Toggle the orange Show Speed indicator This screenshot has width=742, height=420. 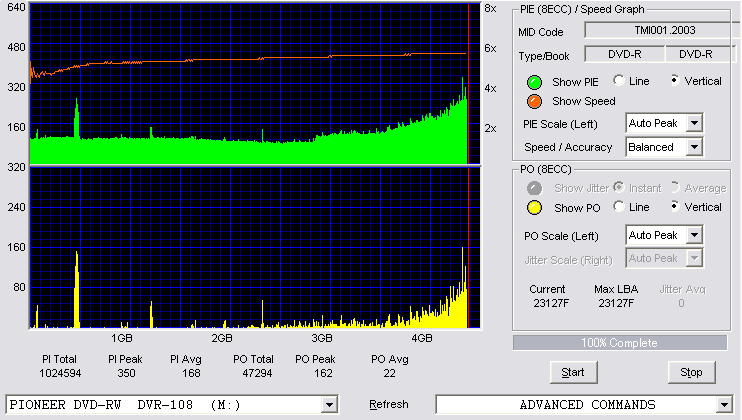534,101
